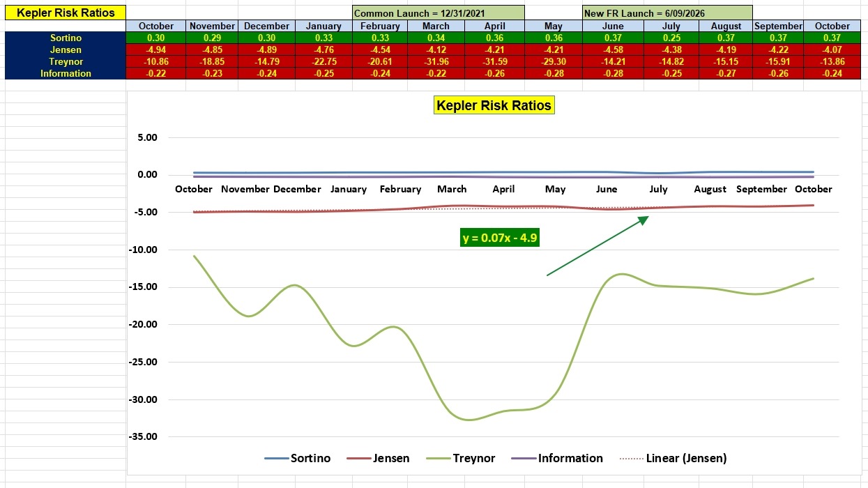868x488 pixels.
Task: Click the June column header in the table
Action: [x=613, y=26]
